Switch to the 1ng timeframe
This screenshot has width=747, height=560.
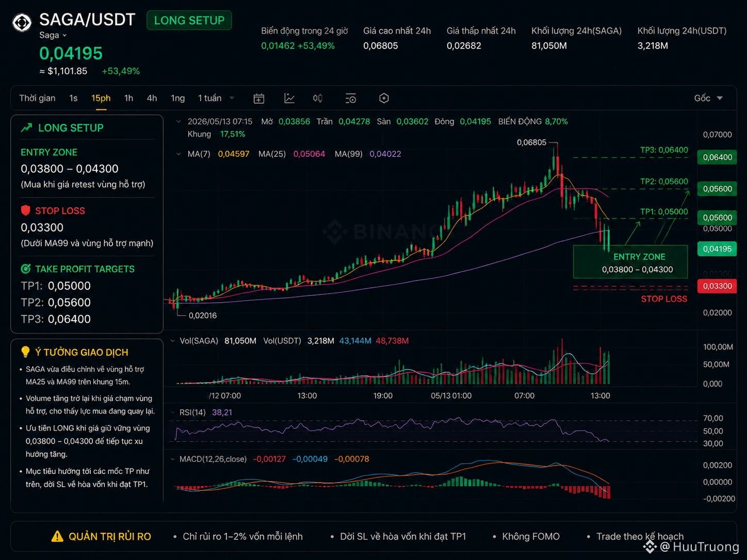pyautogui.click(x=178, y=98)
